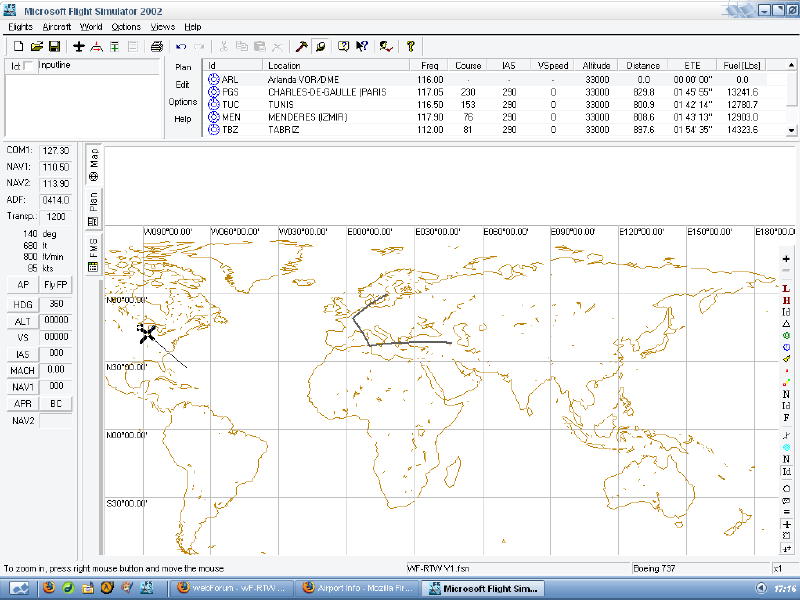
Task: Undo the last edit
Action: 181,46
